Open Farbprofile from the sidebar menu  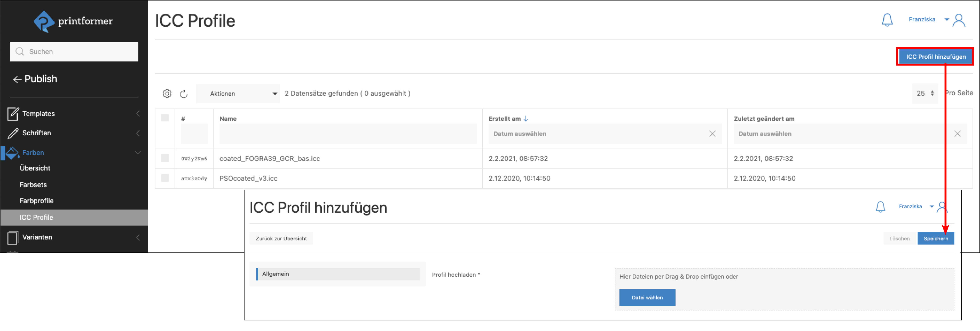pos(36,201)
